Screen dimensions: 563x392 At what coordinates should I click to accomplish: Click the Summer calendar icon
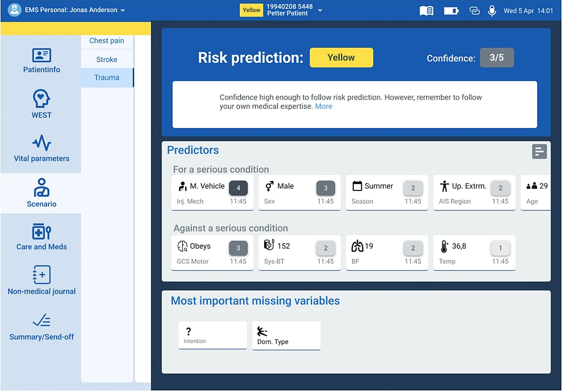tap(357, 186)
